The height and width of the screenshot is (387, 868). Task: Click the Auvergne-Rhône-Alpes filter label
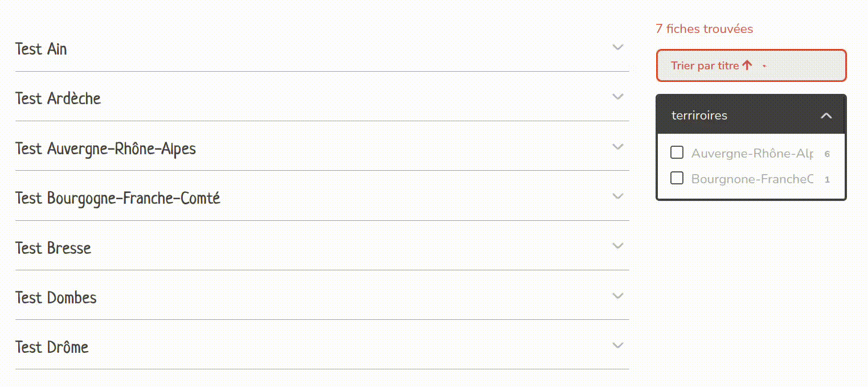pyautogui.click(x=752, y=153)
